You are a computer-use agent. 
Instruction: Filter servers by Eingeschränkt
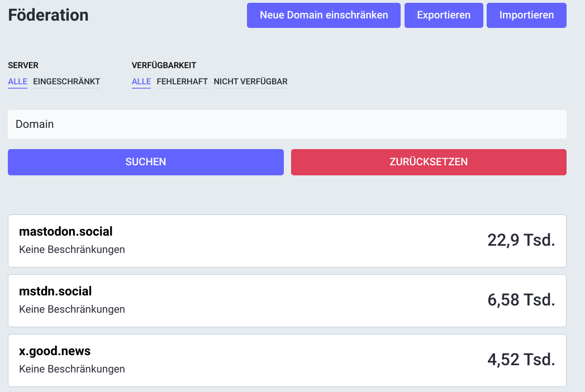point(66,82)
